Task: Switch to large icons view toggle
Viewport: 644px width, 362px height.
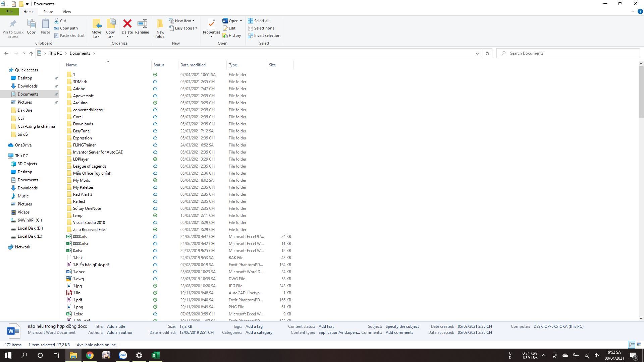Action: (x=639, y=345)
